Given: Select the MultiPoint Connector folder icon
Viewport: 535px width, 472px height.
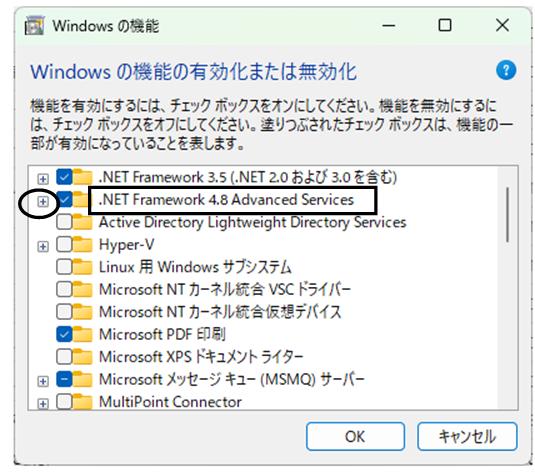Looking at the screenshot, I should (x=82, y=402).
